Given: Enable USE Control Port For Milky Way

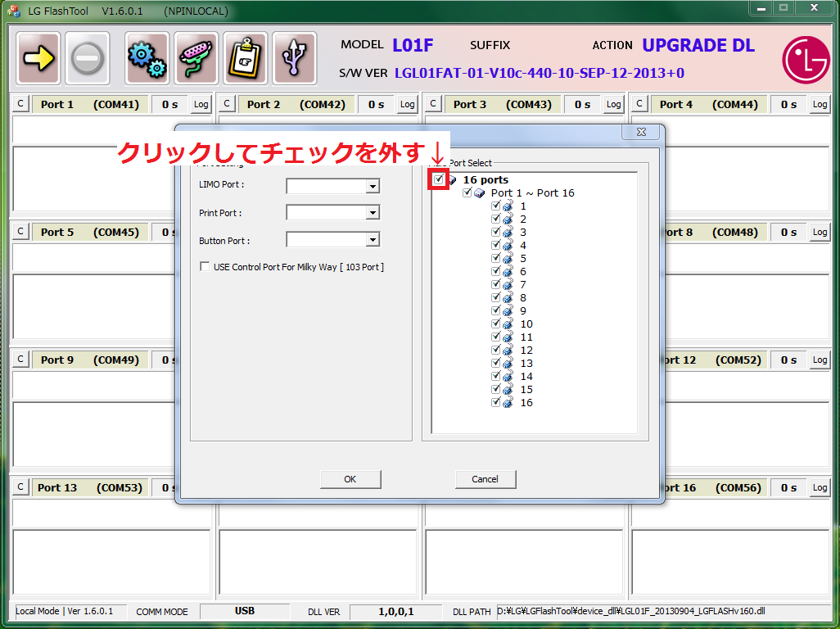Looking at the screenshot, I should (205, 267).
